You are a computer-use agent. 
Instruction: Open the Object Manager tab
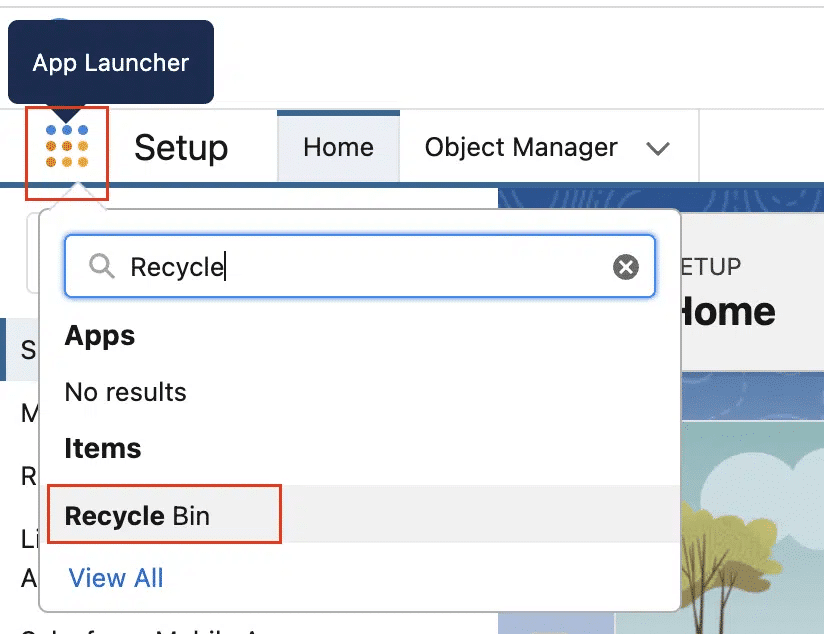pyautogui.click(x=520, y=148)
